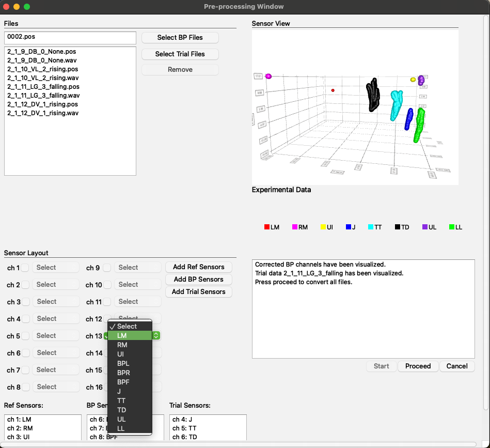
Task: Click the magenta RM legend marker
Action: pos(294,227)
